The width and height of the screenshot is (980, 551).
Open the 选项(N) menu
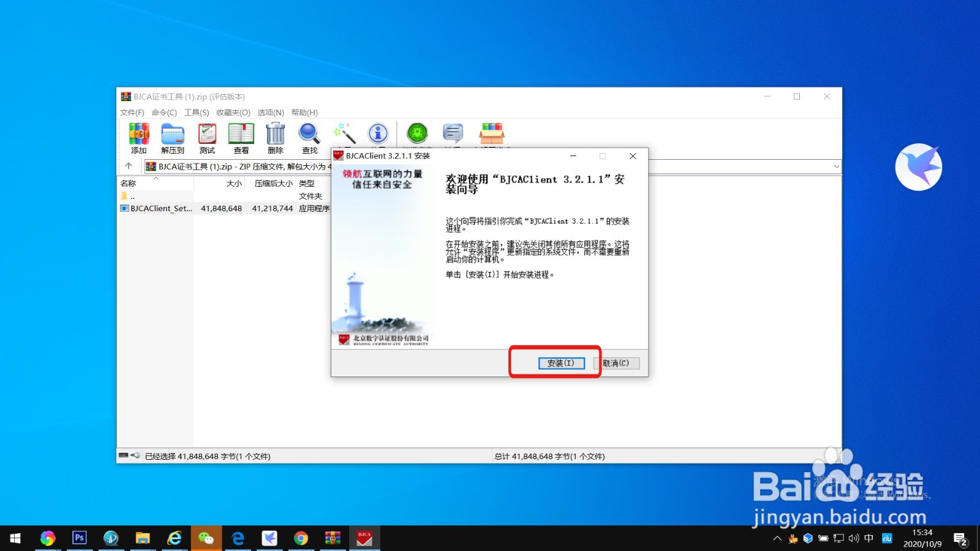(271, 113)
